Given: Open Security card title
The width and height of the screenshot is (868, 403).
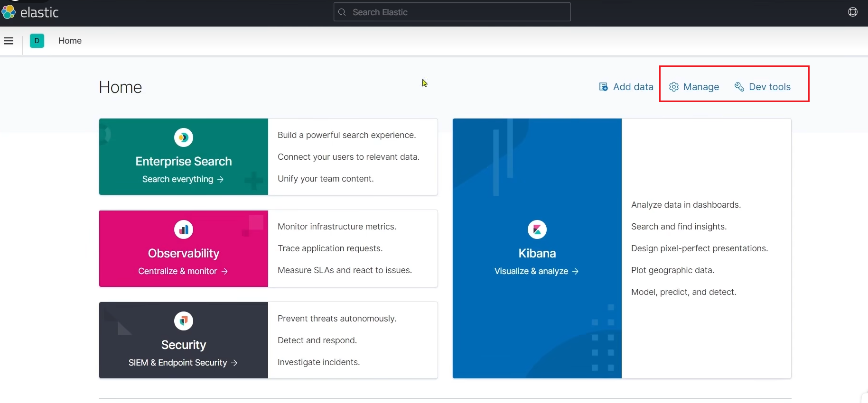Looking at the screenshot, I should (184, 345).
